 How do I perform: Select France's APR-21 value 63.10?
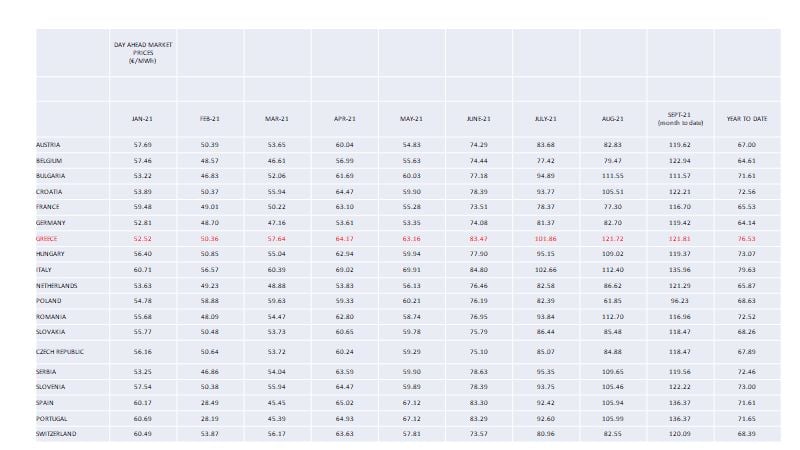coord(344,207)
